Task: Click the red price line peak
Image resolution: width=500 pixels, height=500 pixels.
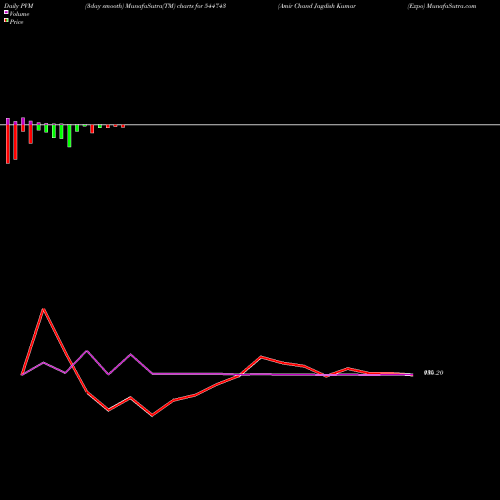Action: [43, 309]
